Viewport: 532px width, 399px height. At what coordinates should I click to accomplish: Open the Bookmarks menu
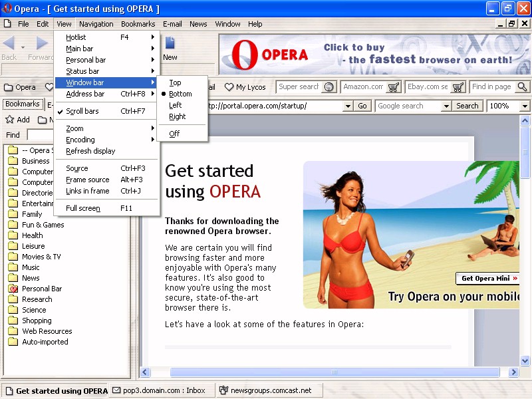tap(138, 24)
